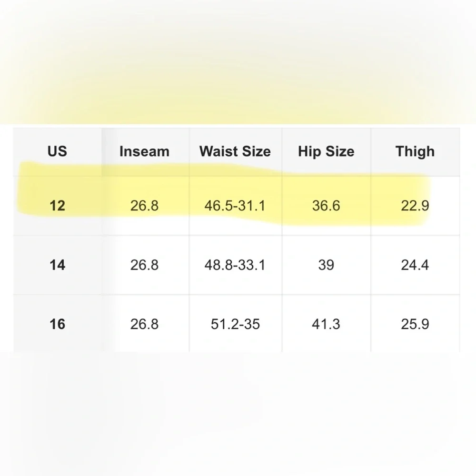Select the US size 16 cell

[57, 324]
